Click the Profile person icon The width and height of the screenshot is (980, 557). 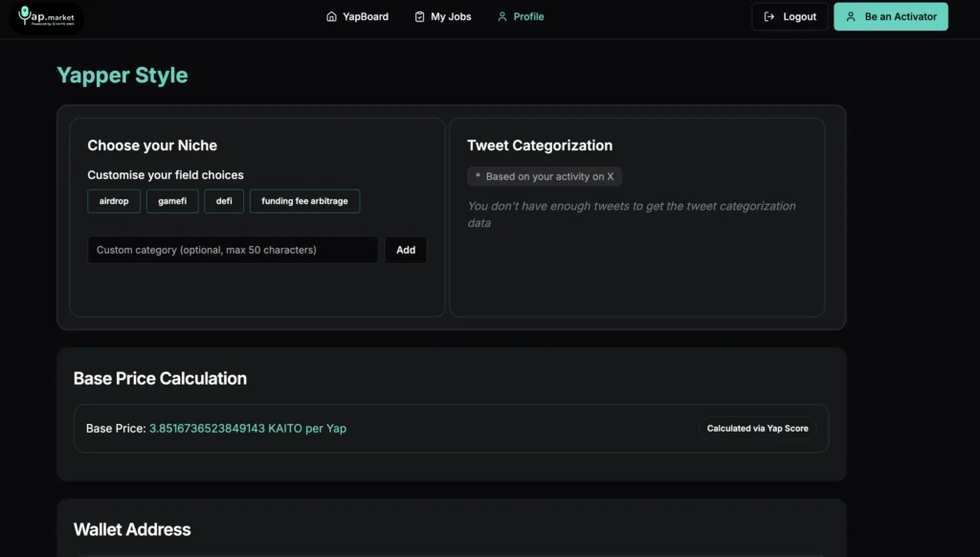pos(501,17)
